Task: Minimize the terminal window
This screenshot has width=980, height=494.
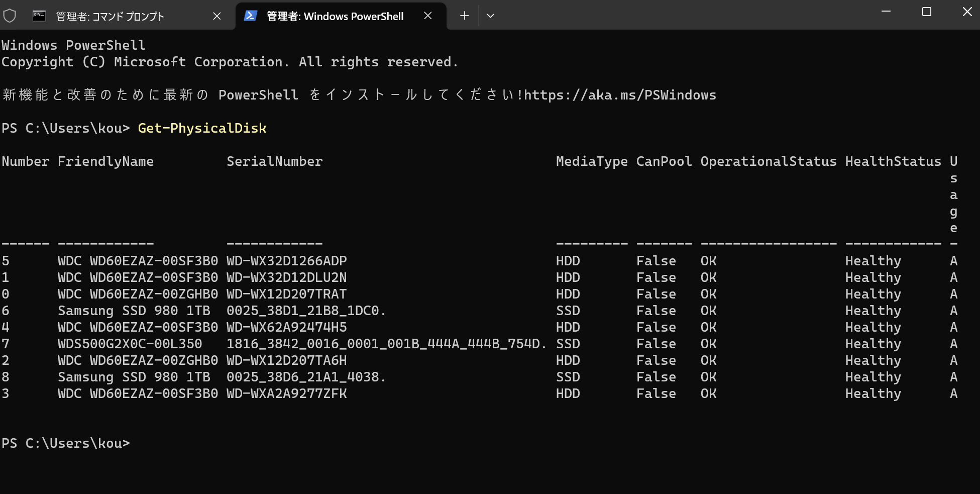Action: point(886,12)
